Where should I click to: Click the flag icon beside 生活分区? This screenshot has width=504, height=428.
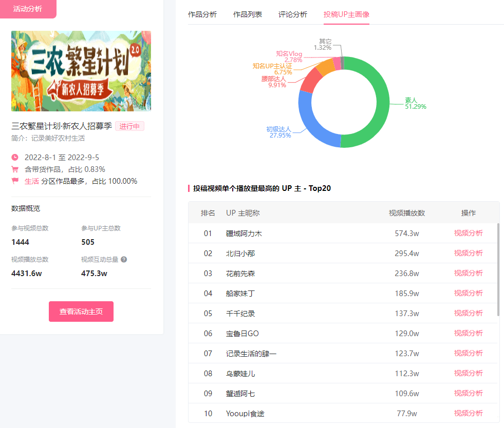point(15,181)
